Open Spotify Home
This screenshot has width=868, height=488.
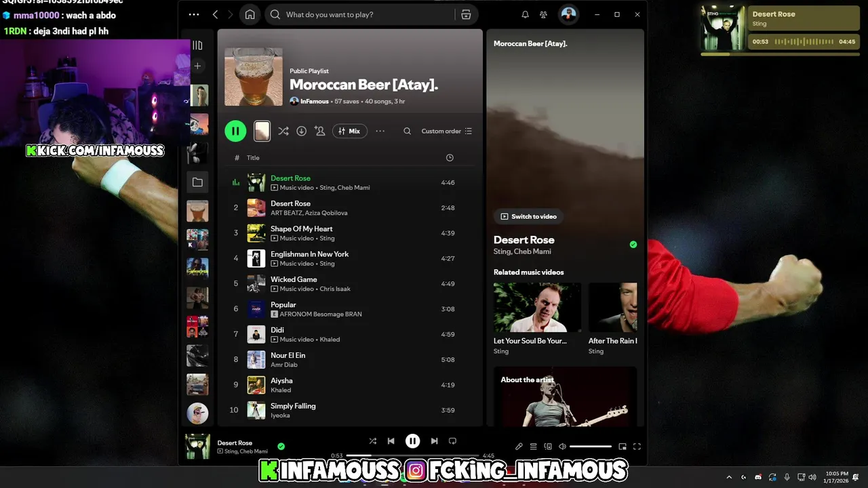click(250, 14)
